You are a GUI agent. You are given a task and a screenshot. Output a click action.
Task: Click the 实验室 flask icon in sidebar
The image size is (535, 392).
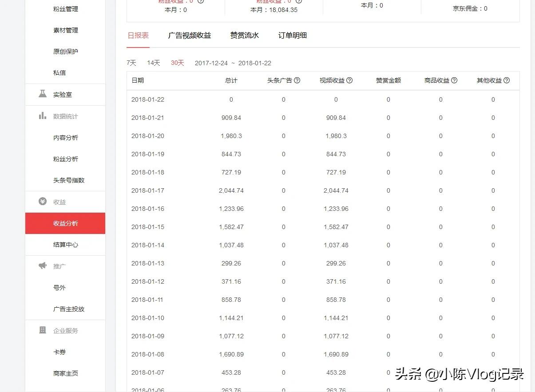tap(43, 94)
